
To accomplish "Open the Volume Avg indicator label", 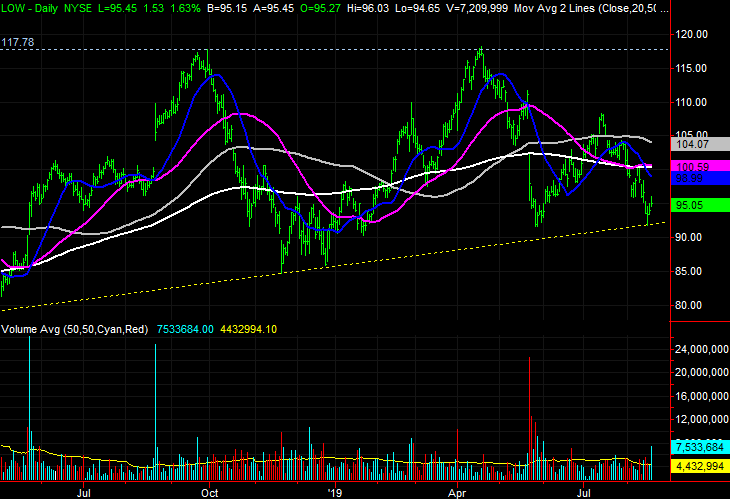I will pyautogui.click(x=74, y=330).
